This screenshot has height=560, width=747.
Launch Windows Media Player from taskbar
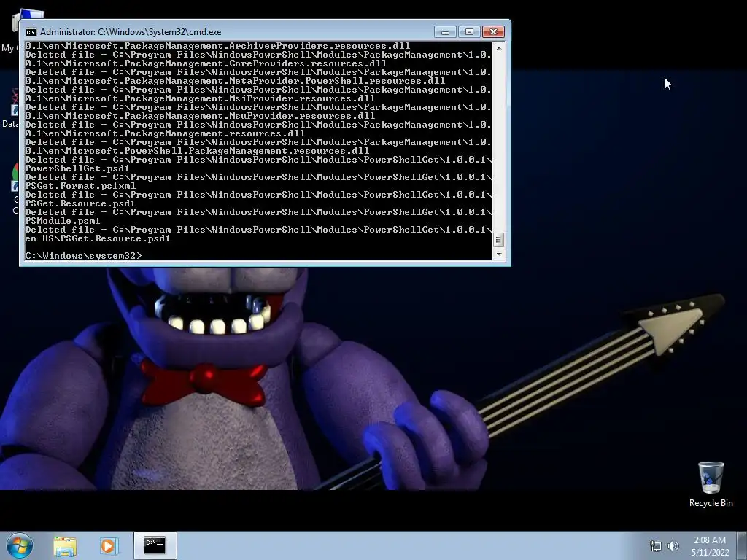[x=108, y=545]
